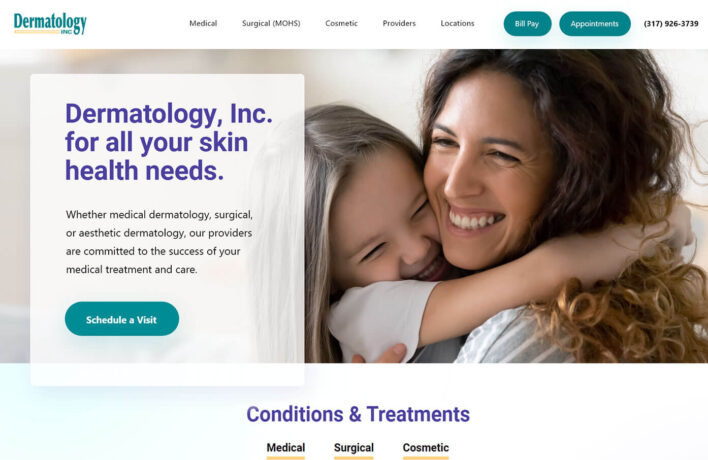Click the mother and daughter hero photo
The image size is (708, 460).
point(506,206)
